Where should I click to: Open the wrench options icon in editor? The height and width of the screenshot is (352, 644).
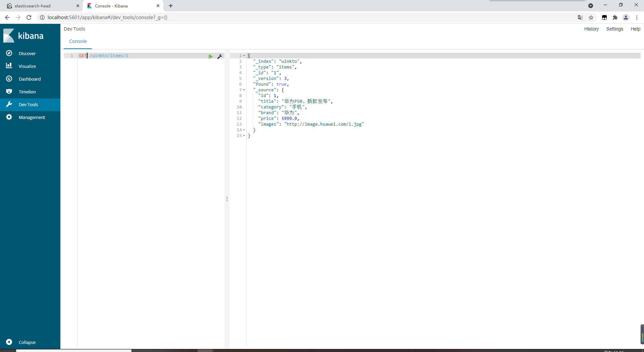[220, 56]
